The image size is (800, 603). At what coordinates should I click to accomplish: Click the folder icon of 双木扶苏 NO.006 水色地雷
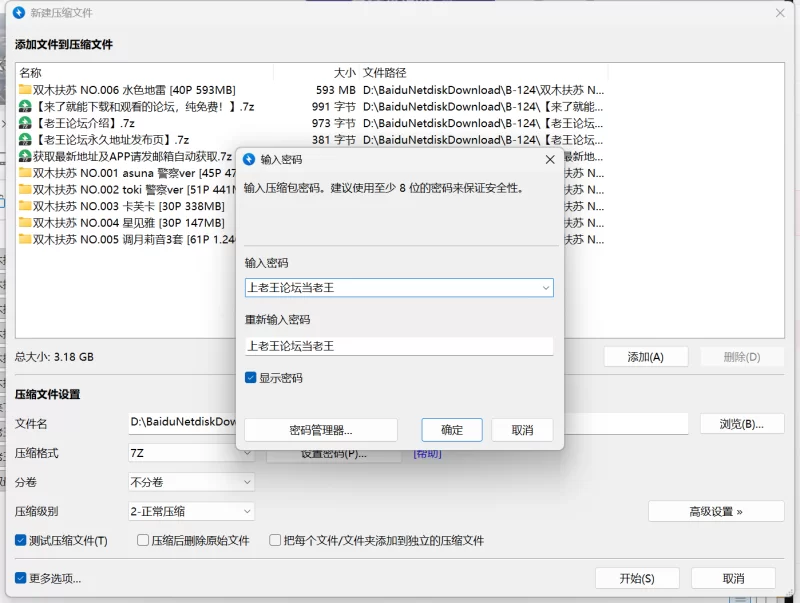(x=25, y=90)
